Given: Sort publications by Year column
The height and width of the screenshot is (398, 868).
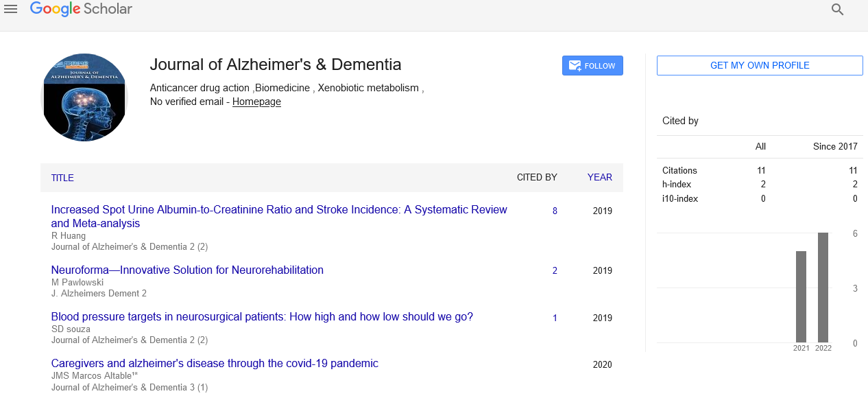Looking at the screenshot, I should pyautogui.click(x=599, y=177).
